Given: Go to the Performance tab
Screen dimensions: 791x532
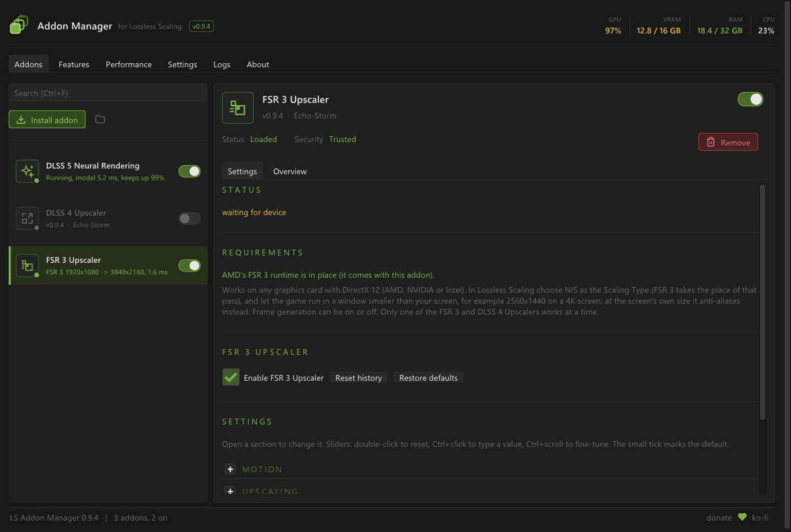Looking at the screenshot, I should tap(129, 64).
